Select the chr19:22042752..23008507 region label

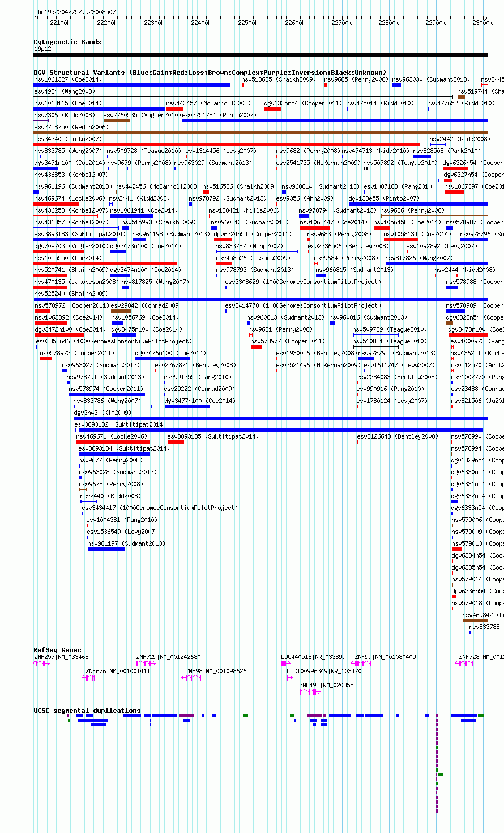tap(75, 12)
